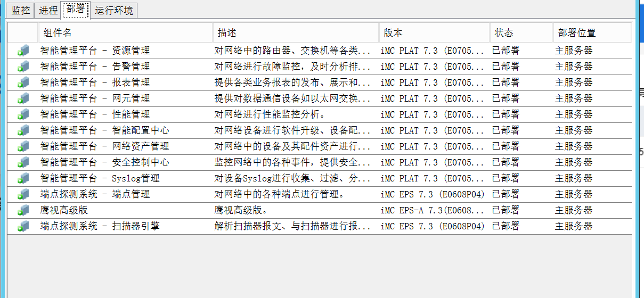Click the 状态 column header
The height and width of the screenshot is (298, 644).
tap(521, 32)
